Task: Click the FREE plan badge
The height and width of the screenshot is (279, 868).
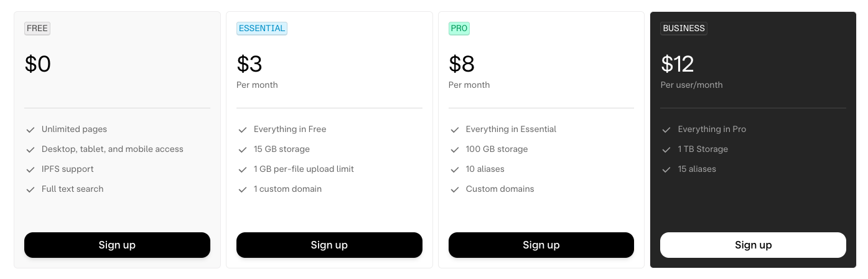Action: [x=37, y=29]
